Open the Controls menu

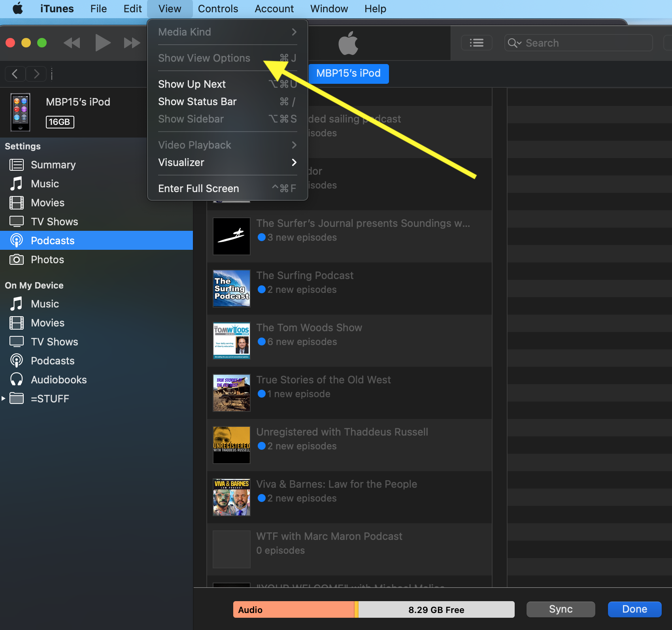pos(218,9)
